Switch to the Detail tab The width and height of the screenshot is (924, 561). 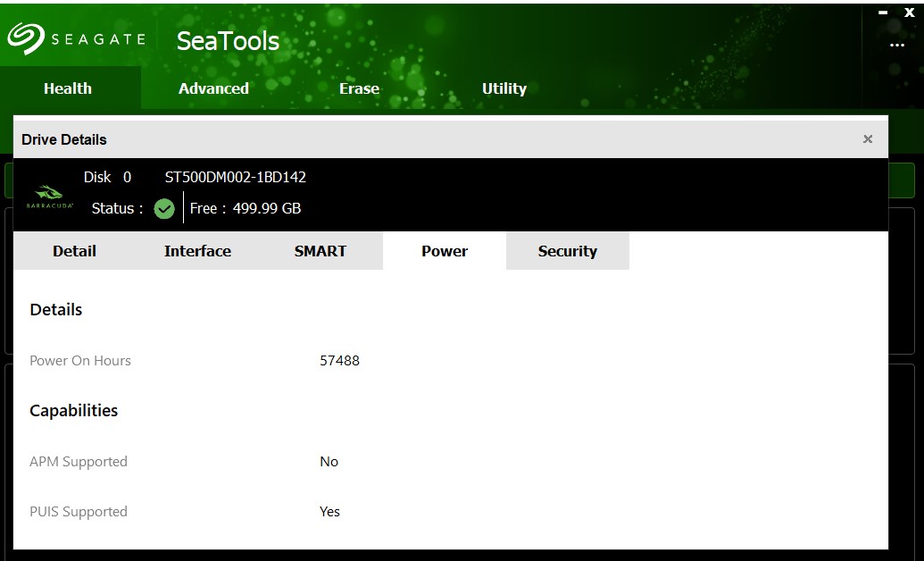[74, 251]
